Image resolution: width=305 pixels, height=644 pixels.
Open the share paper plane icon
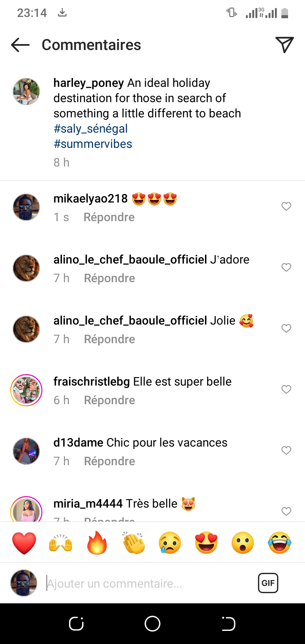pos(284,44)
